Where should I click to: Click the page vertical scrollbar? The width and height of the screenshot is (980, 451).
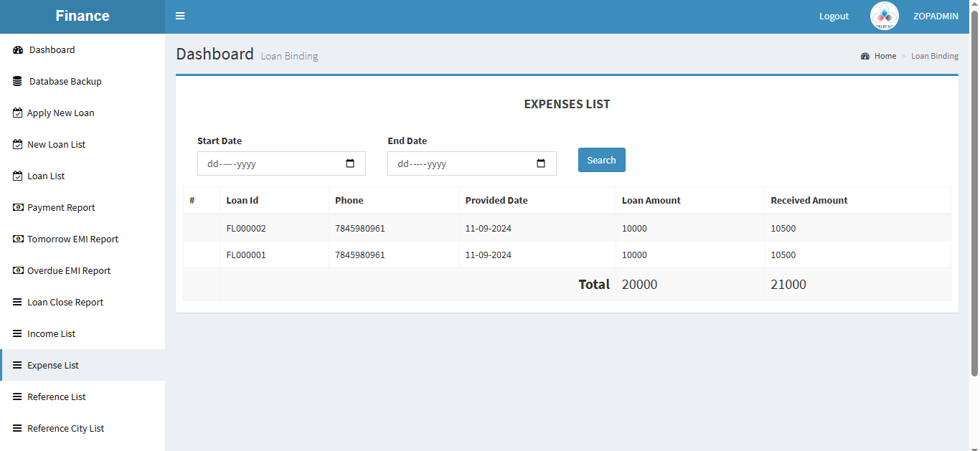click(x=974, y=194)
